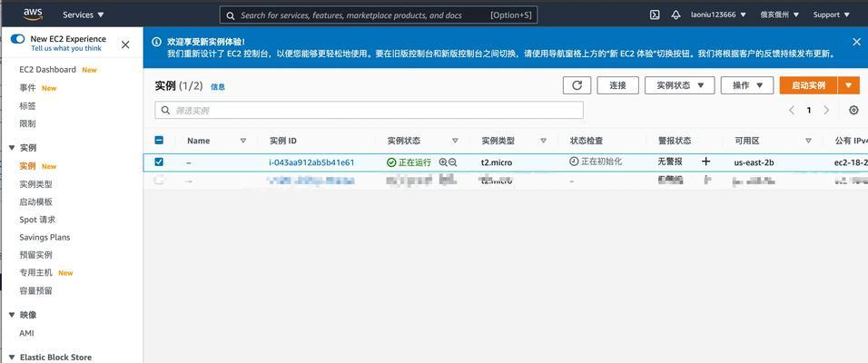Click t2.micro in selected row

point(497,162)
